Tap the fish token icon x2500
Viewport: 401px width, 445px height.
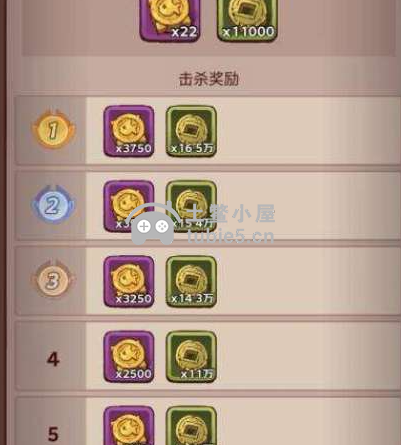click(129, 357)
